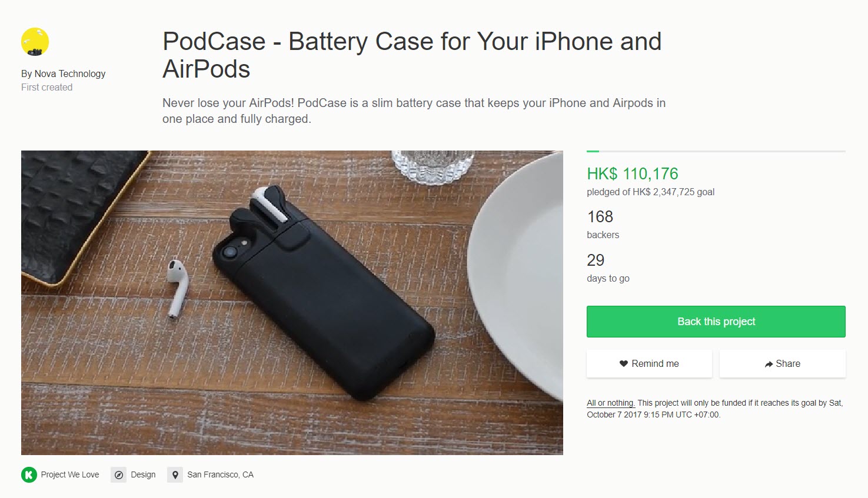Viewport: 868px width, 498px height.
Task: Click the Nova Technology creator avatar
Action: pyautogui.click(x=35, y=41)
